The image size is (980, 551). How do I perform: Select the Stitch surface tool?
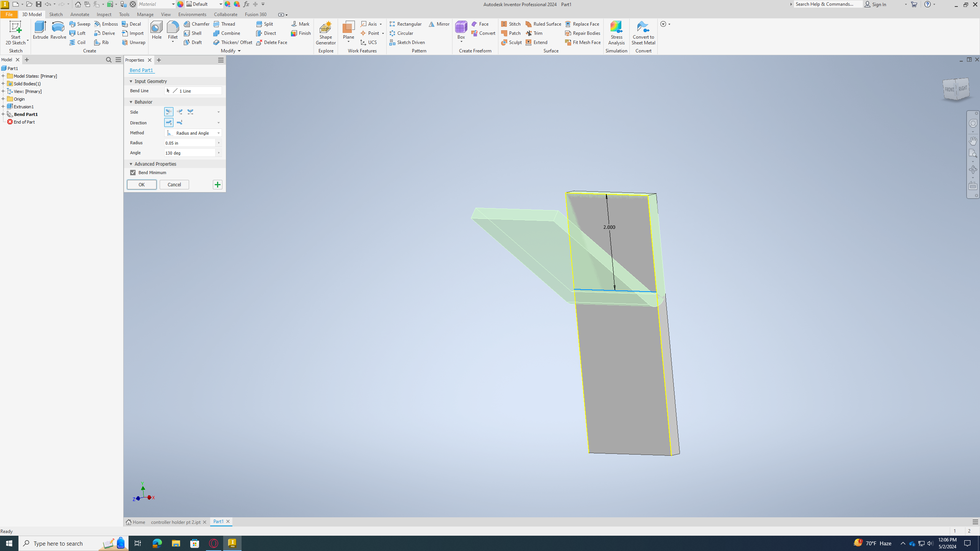pyautogui.click(x=511, y=24)
